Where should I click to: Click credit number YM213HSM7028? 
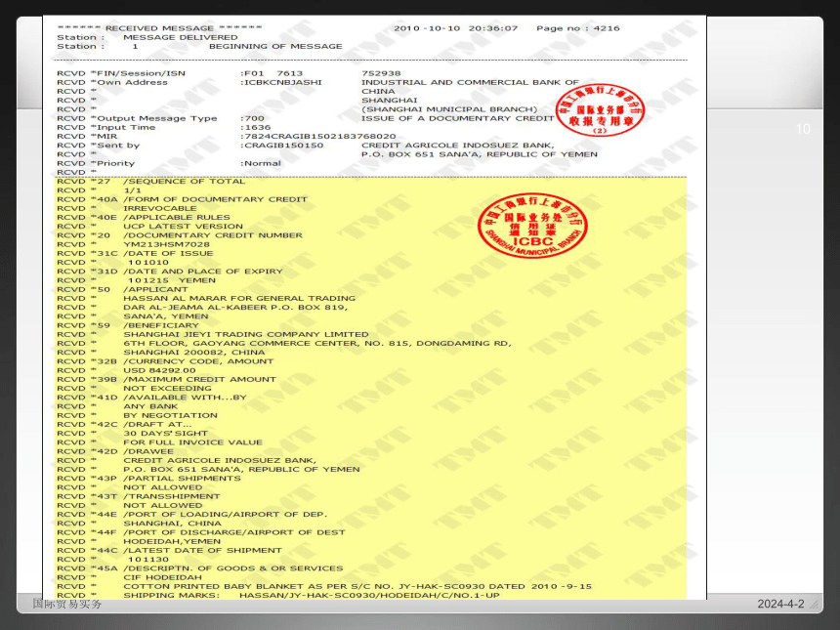[167, 244]
